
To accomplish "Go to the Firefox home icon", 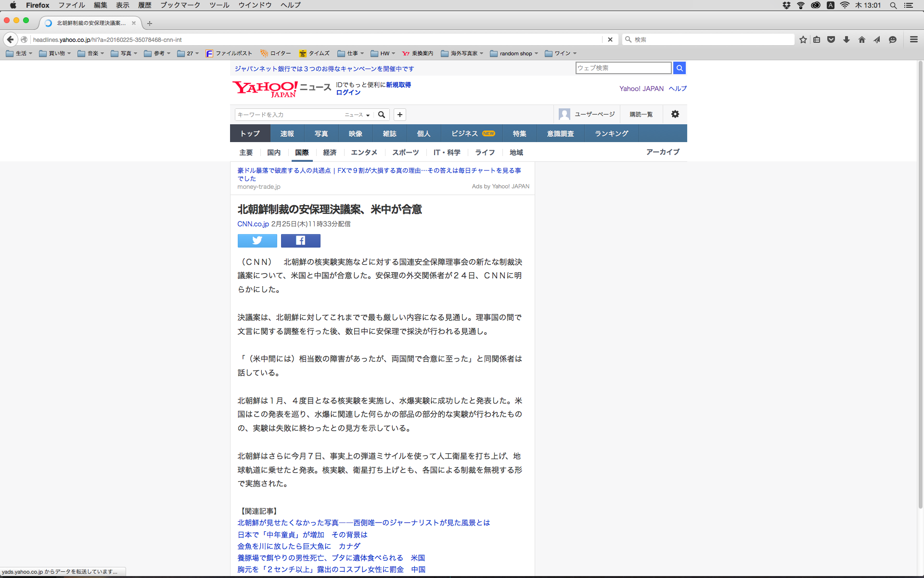I will tap(861, 39).
